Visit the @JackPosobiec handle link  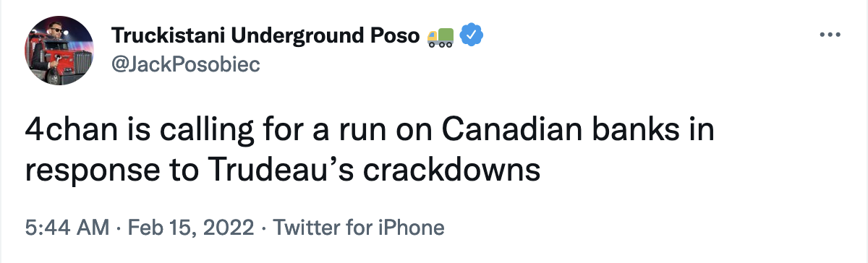click(x=184, y=65)
